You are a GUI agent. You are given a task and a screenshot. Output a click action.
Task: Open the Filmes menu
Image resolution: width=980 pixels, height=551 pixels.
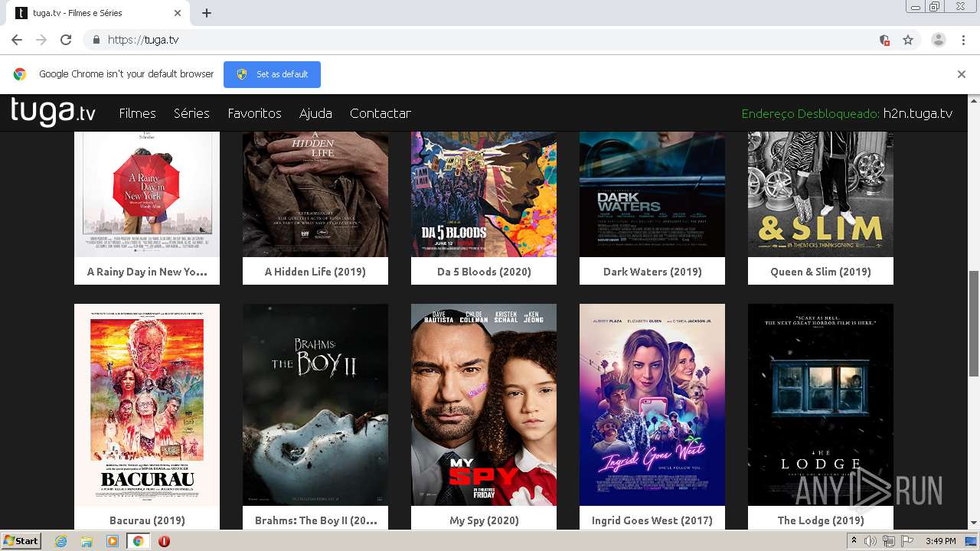[x=137, y=113]
